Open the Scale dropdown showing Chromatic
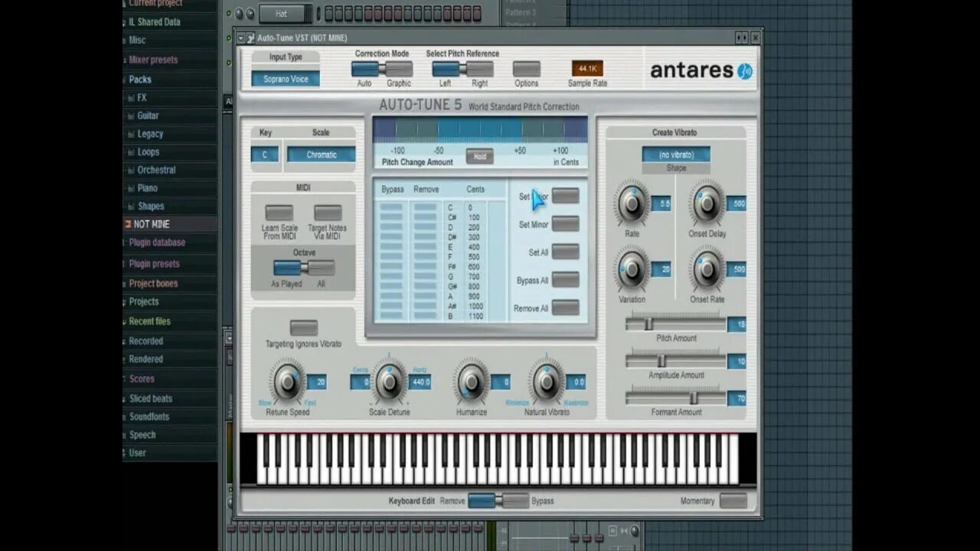This screenshot has width=980, height=551. (322, 155)
